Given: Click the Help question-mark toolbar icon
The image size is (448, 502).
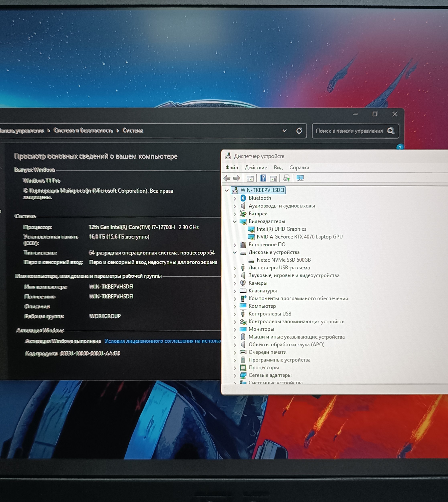Looking at the screenshot, I should (x=263, y=178).
